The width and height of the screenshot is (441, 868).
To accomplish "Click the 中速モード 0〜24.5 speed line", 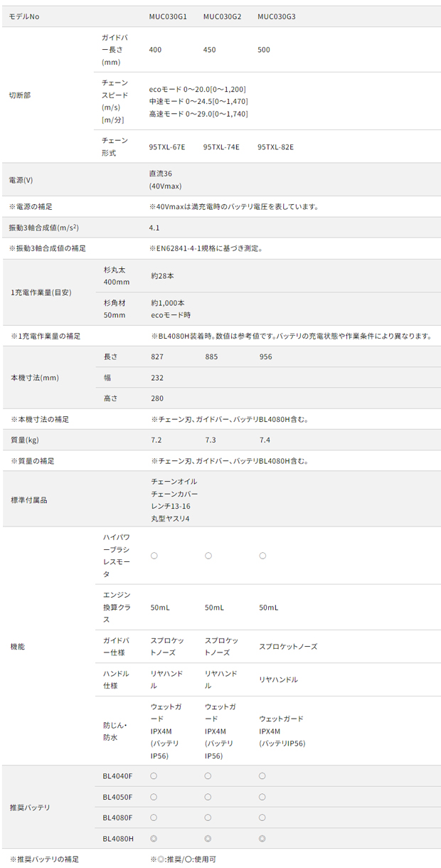I will tap(198, 101).
